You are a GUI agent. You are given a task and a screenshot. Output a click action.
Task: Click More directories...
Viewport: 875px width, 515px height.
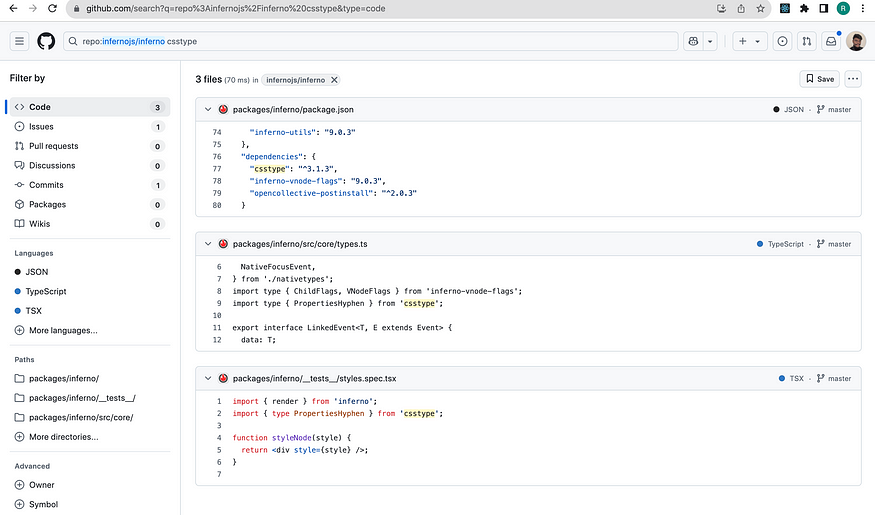click(x=56, y=437)
